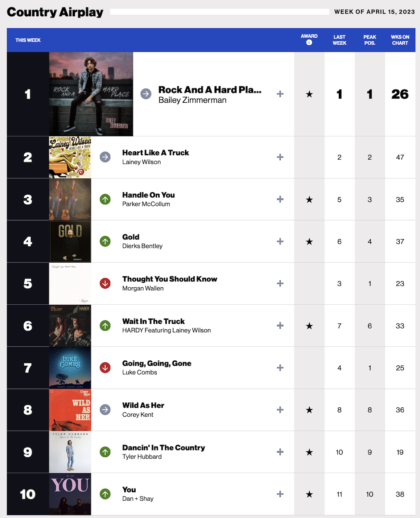Click green up arrow beside Dancin' In The Country

(105, 452)
